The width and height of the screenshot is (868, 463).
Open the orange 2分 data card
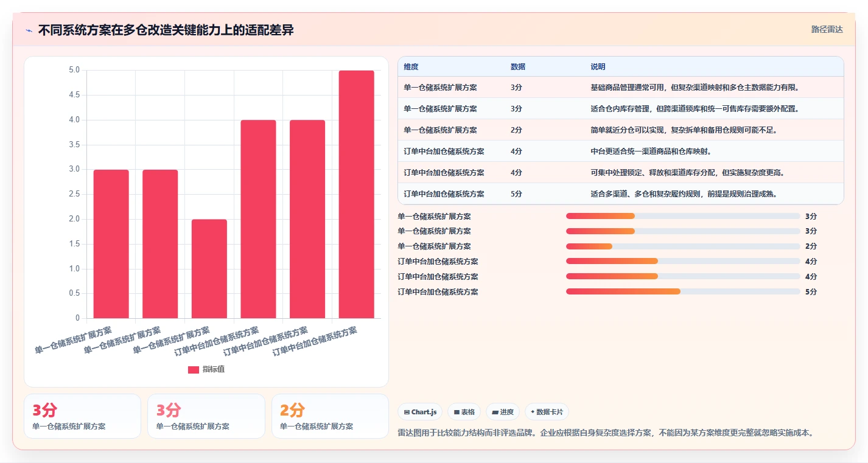click(330, 416)
